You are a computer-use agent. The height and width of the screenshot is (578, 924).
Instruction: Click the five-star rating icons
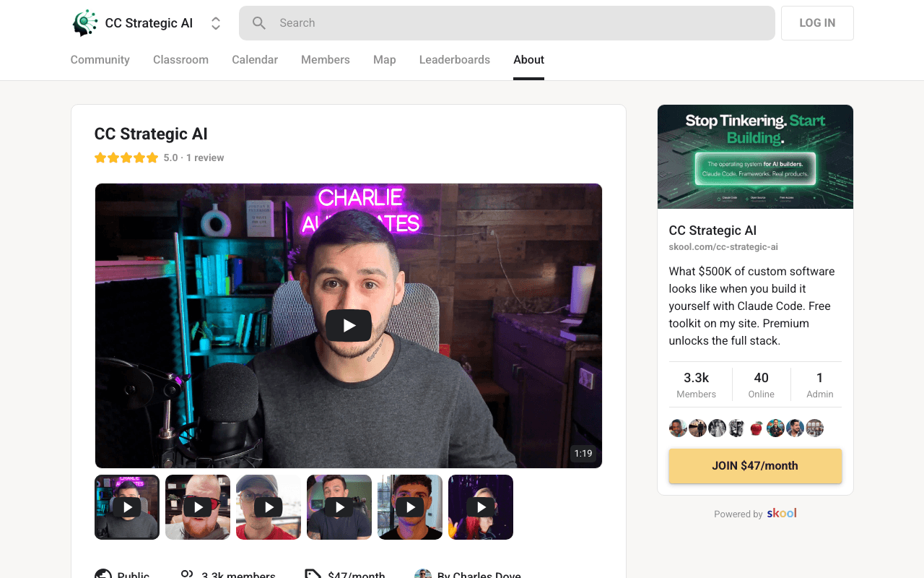pos(126,158)
